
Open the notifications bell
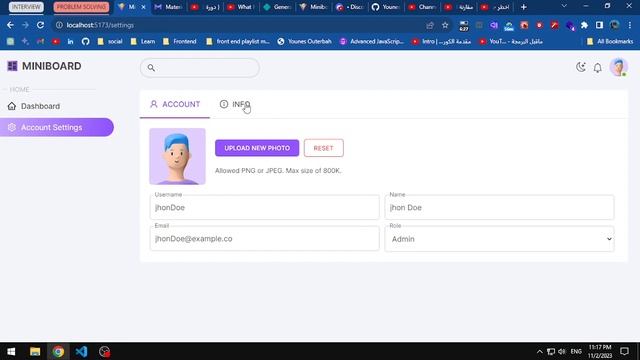(x=598, y=68)
